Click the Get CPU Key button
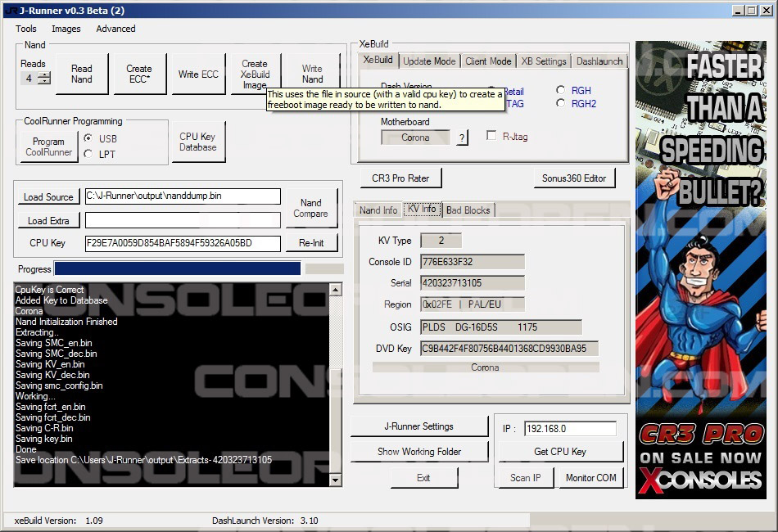Image resolution: width=778 pixels, height=532 pixels. point(560,452)
